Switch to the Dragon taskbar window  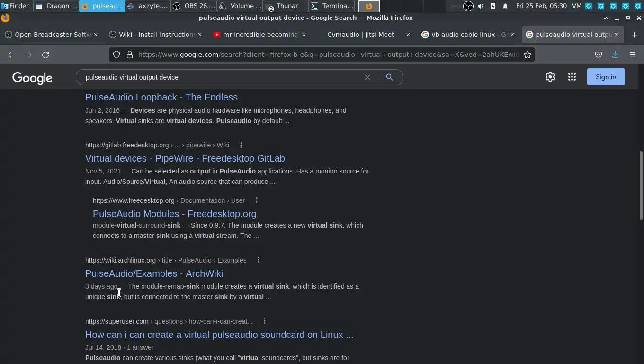[56, 6]
